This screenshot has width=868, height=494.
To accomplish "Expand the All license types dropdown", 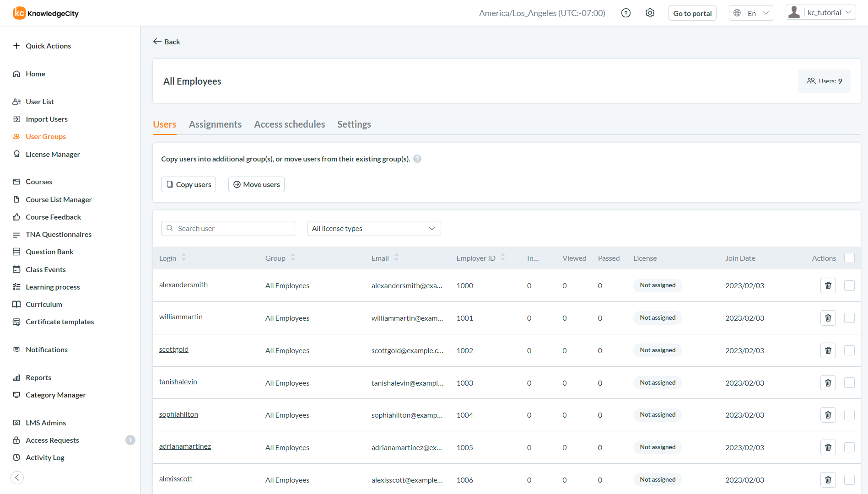I will click(374, 229).
